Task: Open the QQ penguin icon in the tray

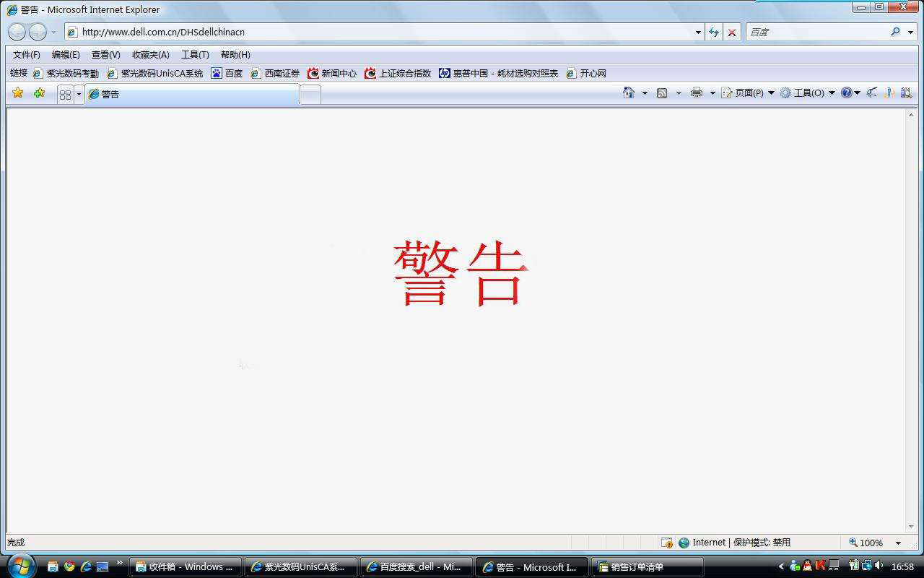Action: point(806,566)
